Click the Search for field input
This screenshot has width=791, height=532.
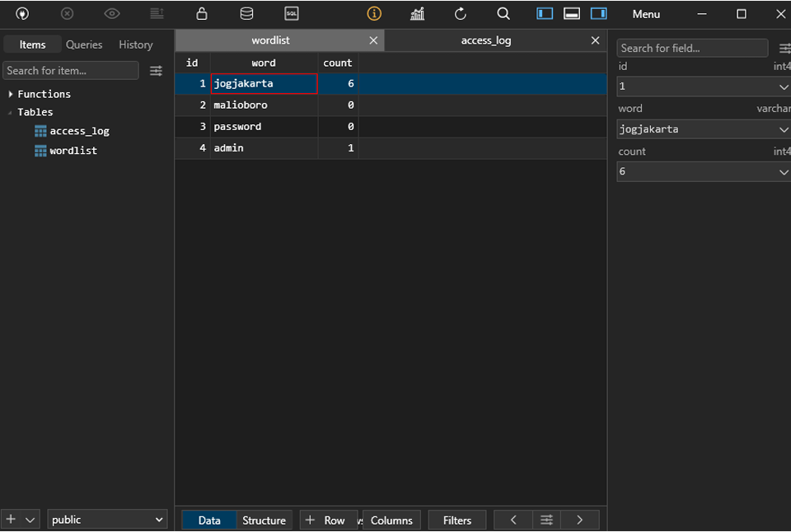pyautogui.click(x=692, y=49)
